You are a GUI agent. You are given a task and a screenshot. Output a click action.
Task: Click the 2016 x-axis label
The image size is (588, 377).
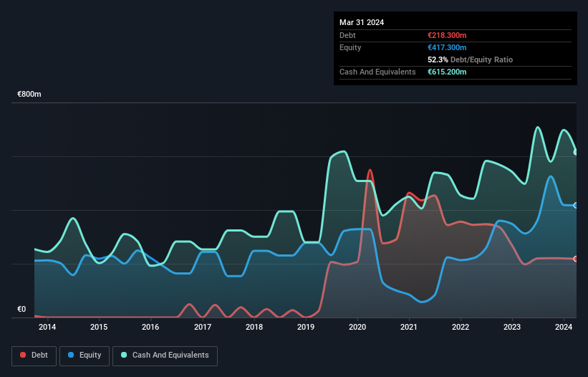coord(150,327)
